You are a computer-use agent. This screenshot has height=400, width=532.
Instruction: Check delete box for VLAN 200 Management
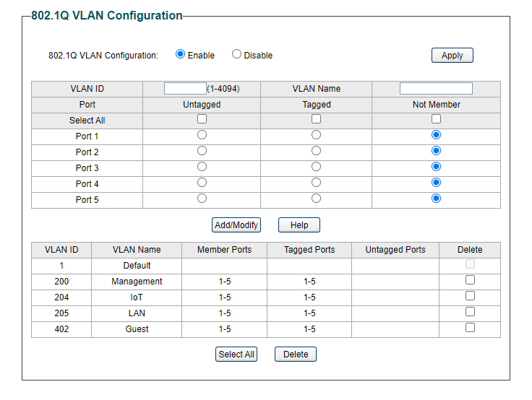tap(470, 280)
